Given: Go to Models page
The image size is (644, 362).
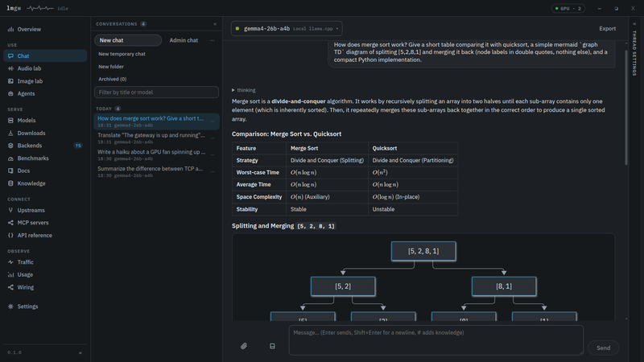Looking at the screenshot, I should [x=45, y=120].
